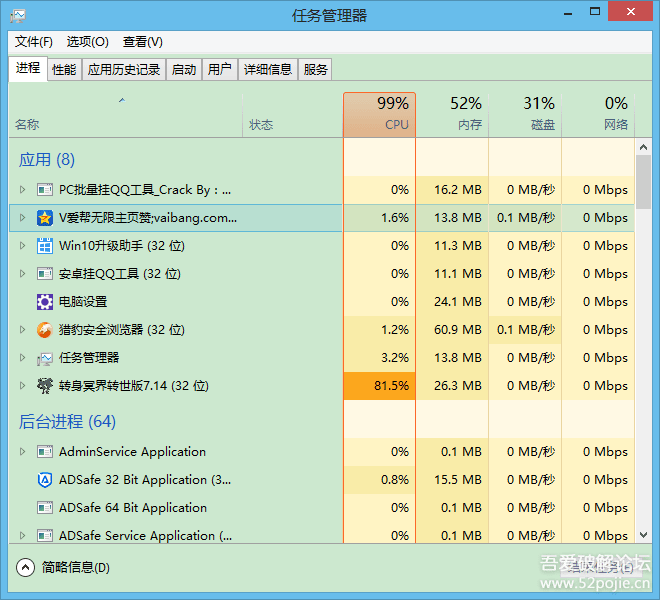Sort by the 磁盘 column header
Screen dimensions: 660x600
click(x=525, y=115)
